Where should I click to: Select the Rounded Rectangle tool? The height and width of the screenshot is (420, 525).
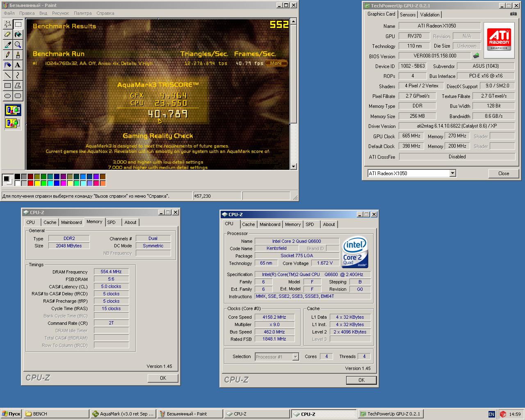[18, 96]
